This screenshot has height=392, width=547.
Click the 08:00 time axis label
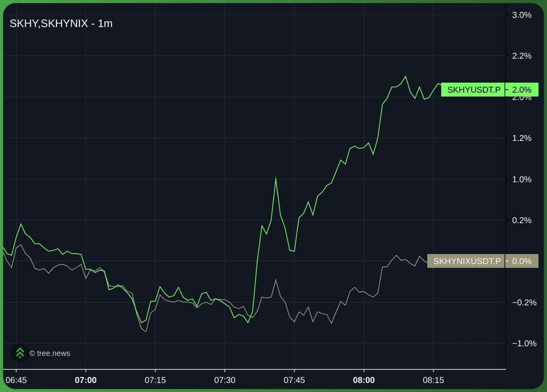[364, 380]
